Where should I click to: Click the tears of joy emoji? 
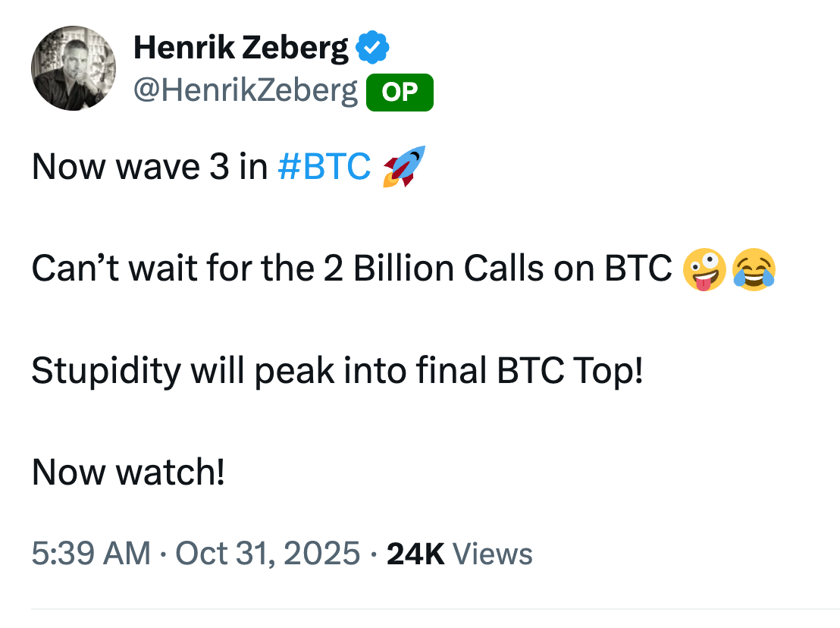point(753,269)
